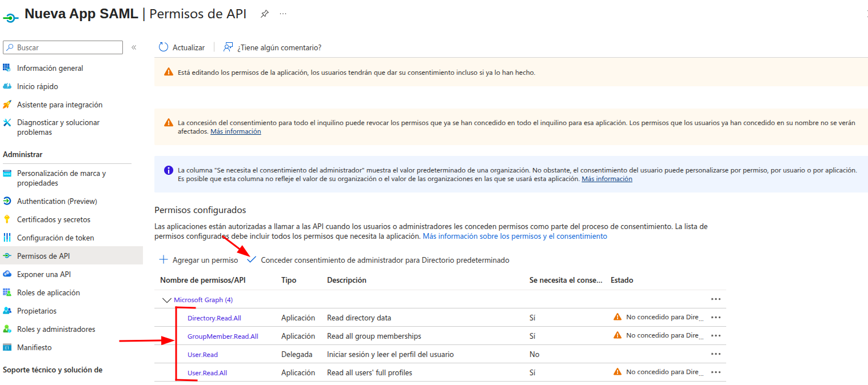The image size is (868, 385).
Task: Collapse the Microsoft Graph (4) group
Action: point(167,299)
